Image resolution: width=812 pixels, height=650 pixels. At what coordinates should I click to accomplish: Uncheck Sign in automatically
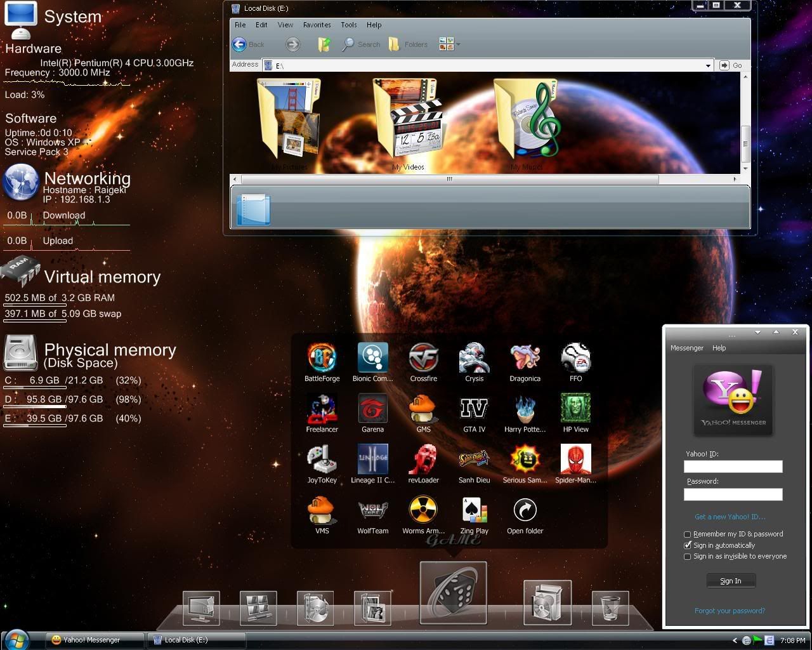pyautogui.click(x=687, y=545)
